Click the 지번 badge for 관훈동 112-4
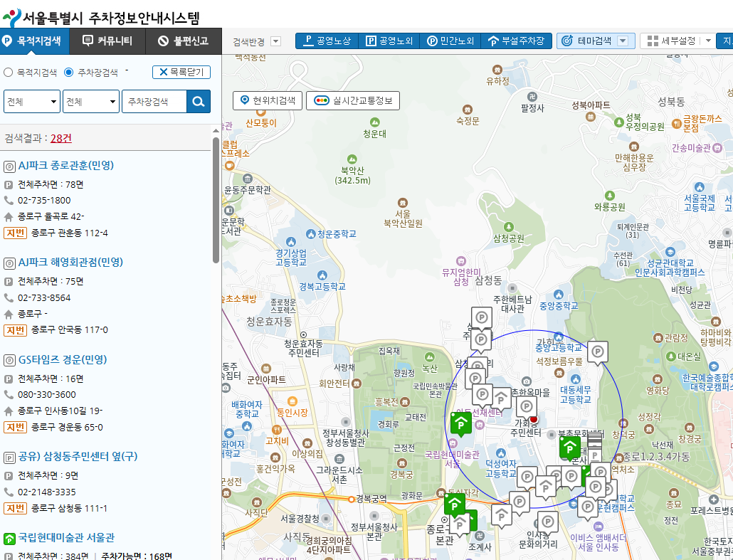The height and width of the screenshot is (560, 733). pos(16,233)
